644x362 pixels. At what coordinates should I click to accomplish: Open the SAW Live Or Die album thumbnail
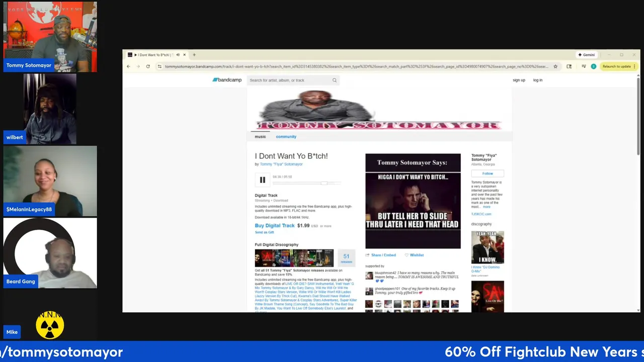pyautogui.click(x=488, y=297)
